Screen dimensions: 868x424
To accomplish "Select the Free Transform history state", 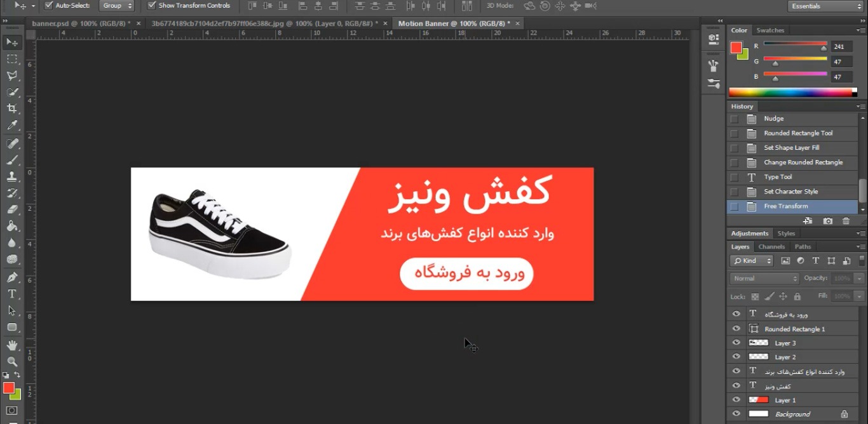I will point(792,206).
